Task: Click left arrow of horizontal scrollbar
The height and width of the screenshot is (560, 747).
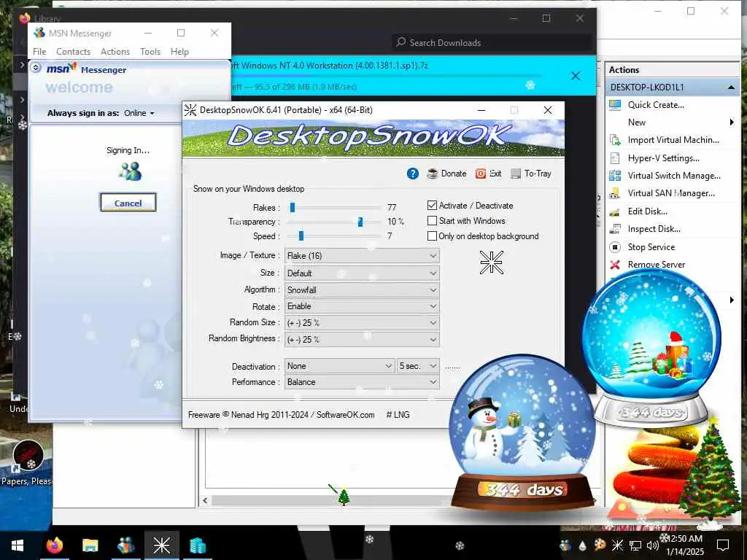Action: tap(205, 500)
